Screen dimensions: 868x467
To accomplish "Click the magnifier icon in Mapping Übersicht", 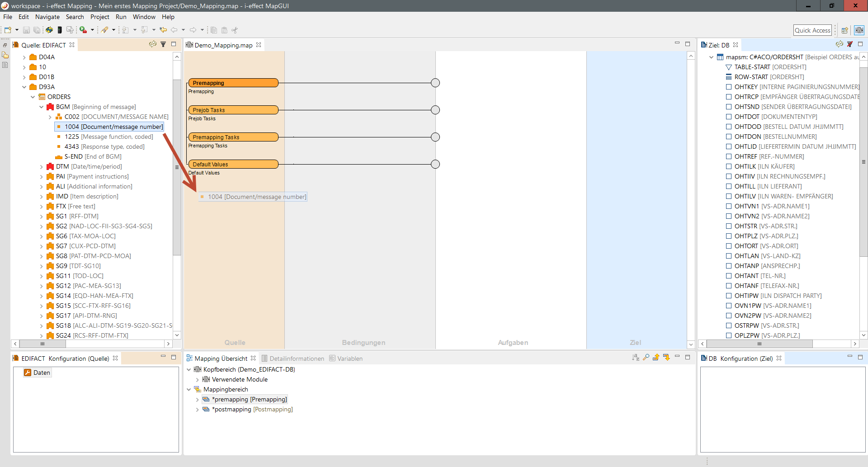I will tap(646, 358).
